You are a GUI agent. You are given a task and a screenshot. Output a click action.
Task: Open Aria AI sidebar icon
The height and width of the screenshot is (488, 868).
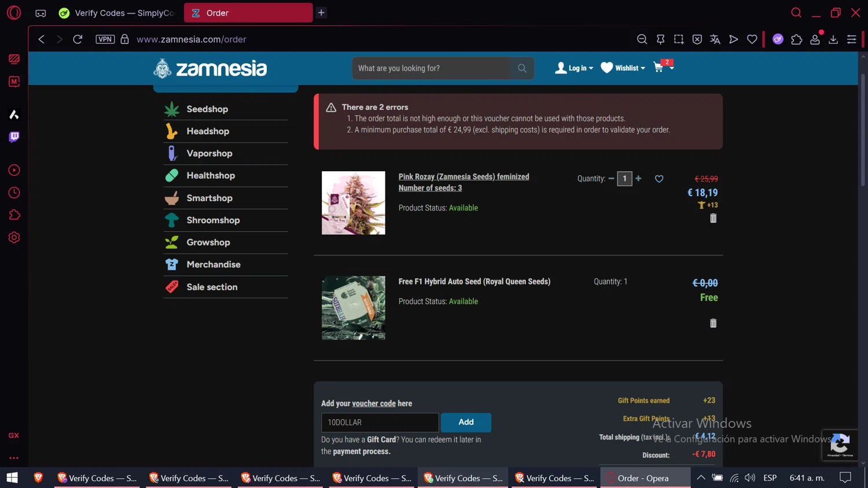pos(14,114)
